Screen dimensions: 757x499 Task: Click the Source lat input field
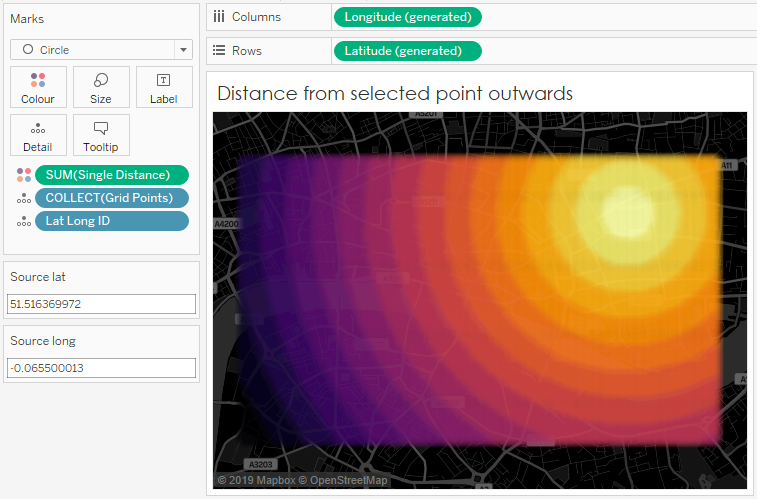pos(102,304)
